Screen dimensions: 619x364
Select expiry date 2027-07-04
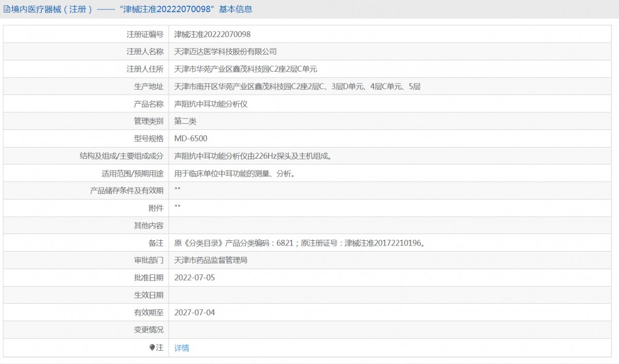click(194, 312)
